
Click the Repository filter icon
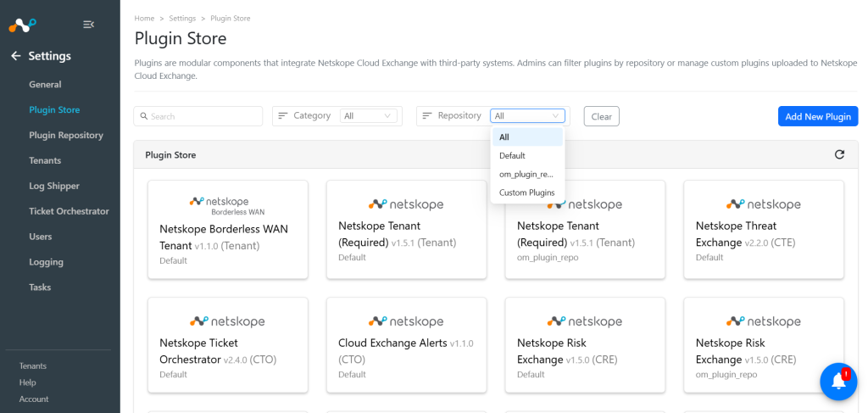point(427,115)
